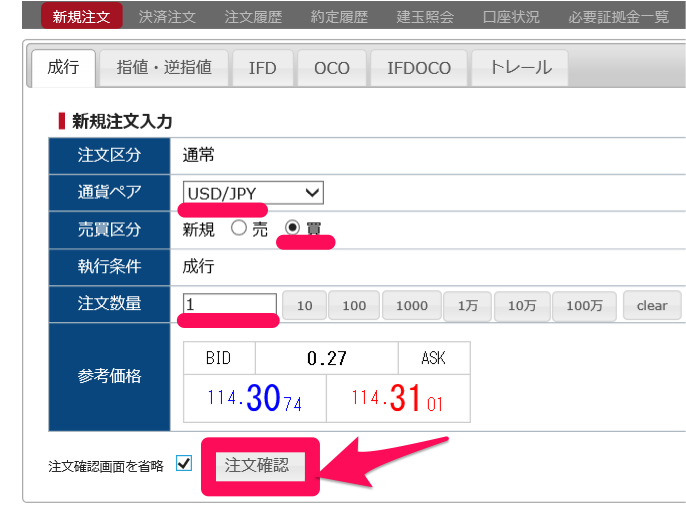Add 100万 to order quantity
686x507 pixels.
[584, 305]
